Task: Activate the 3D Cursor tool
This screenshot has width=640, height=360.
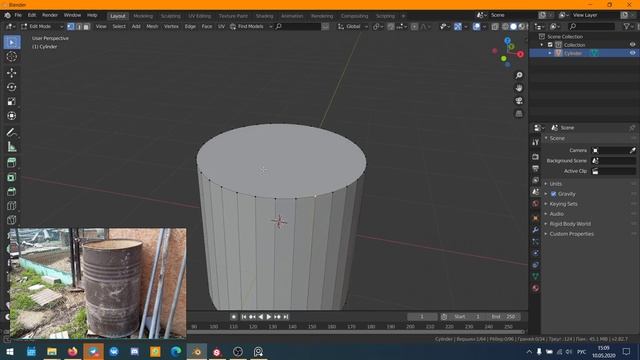Action: pos(11,56)
